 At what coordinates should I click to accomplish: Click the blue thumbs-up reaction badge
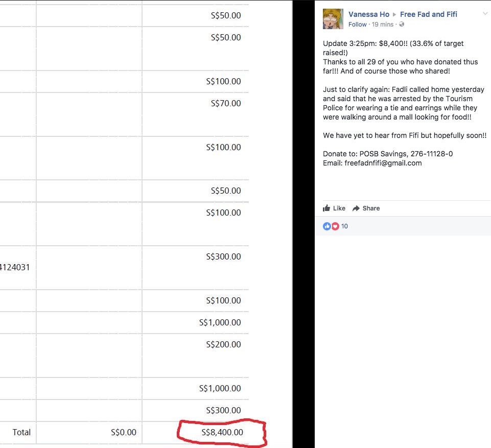[327, 226]
